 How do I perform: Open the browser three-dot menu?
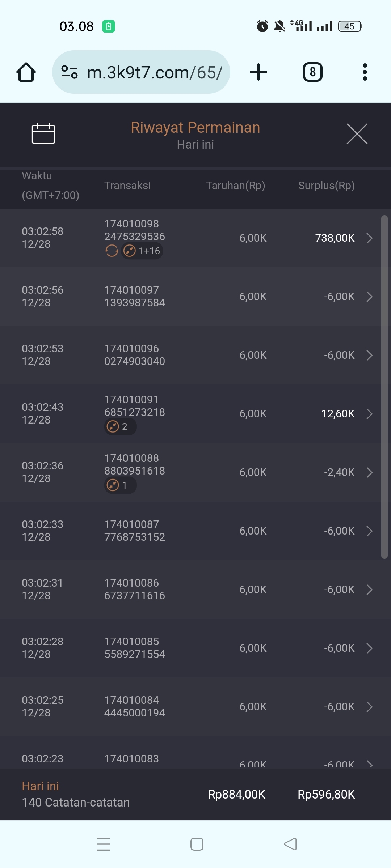365,72
